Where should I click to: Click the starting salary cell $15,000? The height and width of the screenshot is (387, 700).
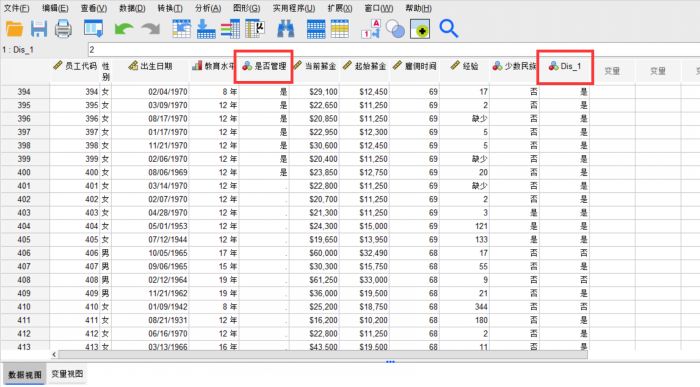364,226
